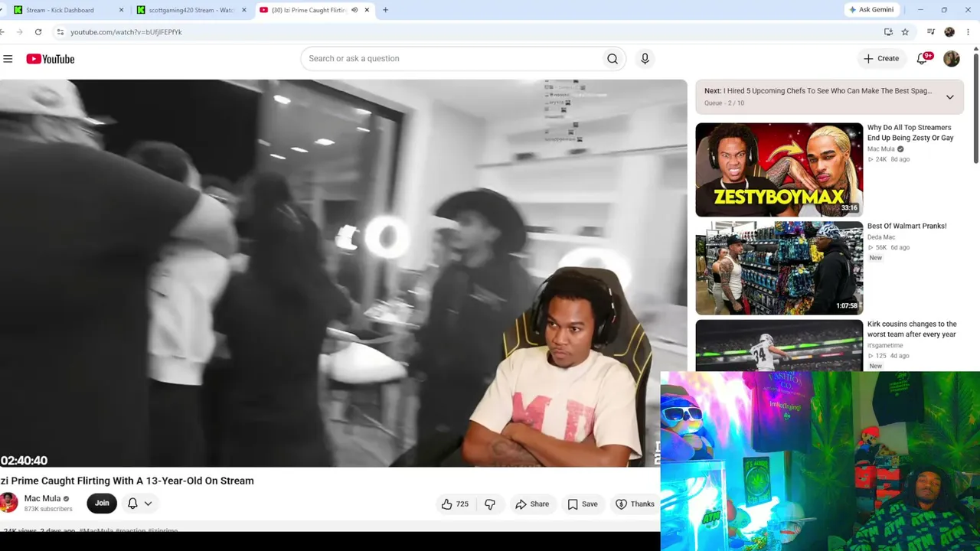Expand the notification options chevron beside bell
This screenshot has height=551, width=980.
[x=148, y=503]
